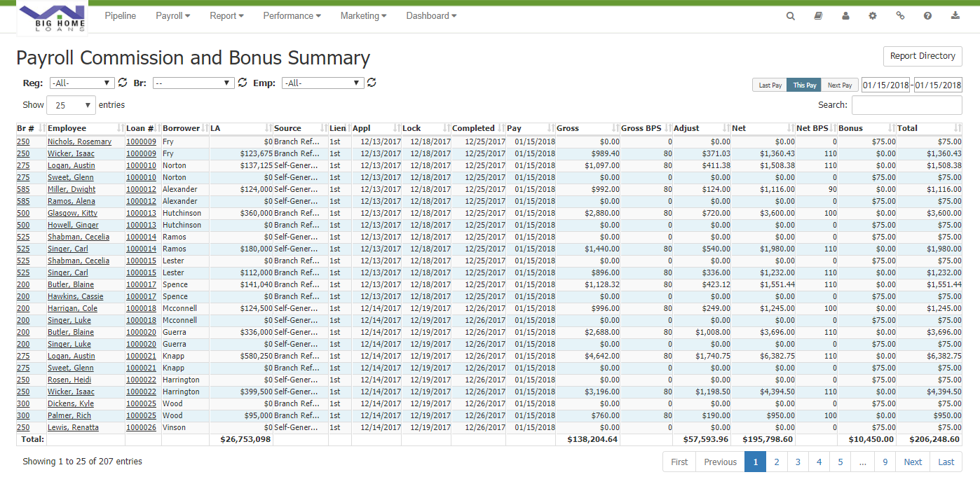Image resolution: width=980 pixels, height=484 pixels.
Task: Expand the Performance menu
Action: [292, 15]
